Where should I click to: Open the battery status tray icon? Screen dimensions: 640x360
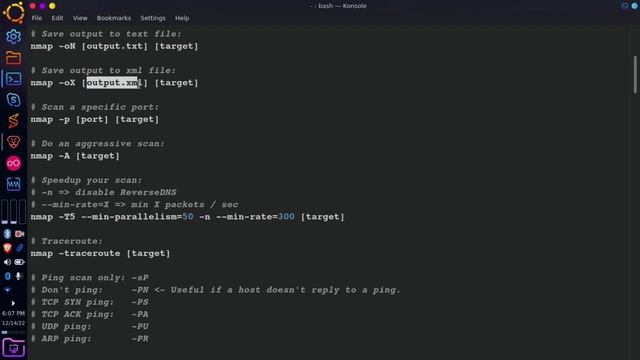pos(19,262)
